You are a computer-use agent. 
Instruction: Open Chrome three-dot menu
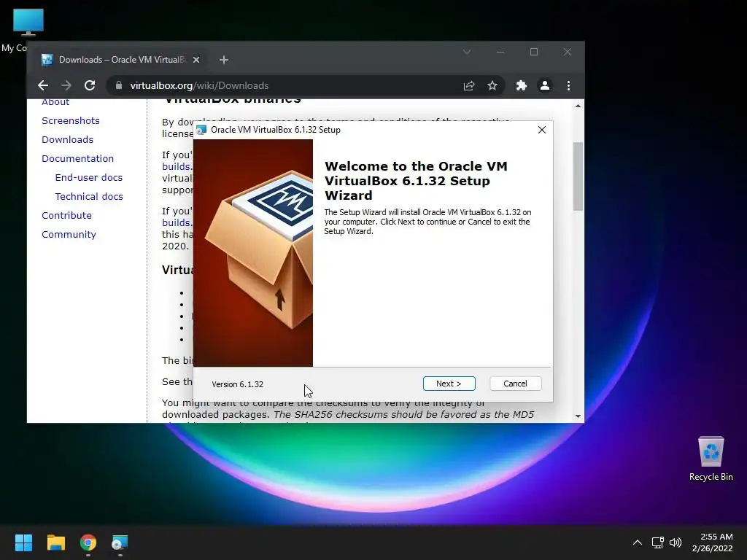[x=568, y=85]
